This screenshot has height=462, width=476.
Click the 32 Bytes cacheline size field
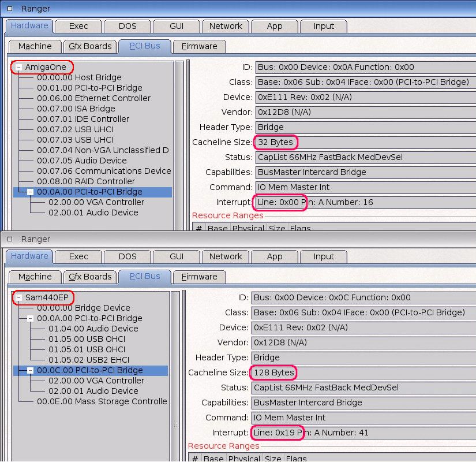click(x=365, y=143)
